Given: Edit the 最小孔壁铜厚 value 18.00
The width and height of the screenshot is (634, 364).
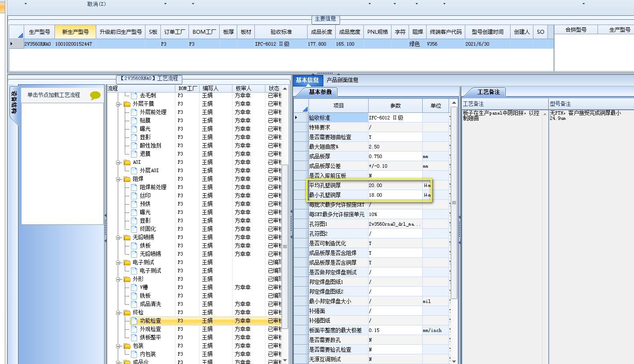Looking at the screenshot, I should click(x=395, y=195).
